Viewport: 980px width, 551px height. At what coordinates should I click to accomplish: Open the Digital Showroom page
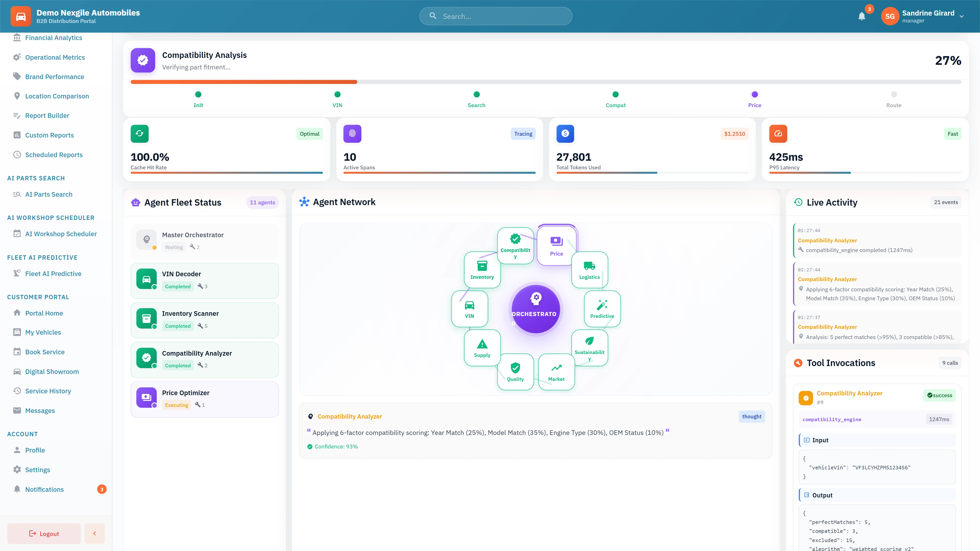(x=52, y=371)
